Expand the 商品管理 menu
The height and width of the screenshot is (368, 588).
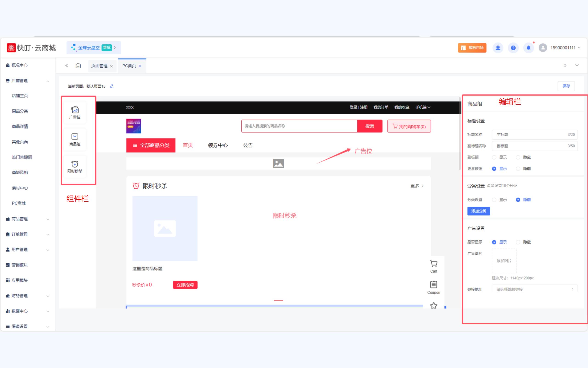(48, 219)
